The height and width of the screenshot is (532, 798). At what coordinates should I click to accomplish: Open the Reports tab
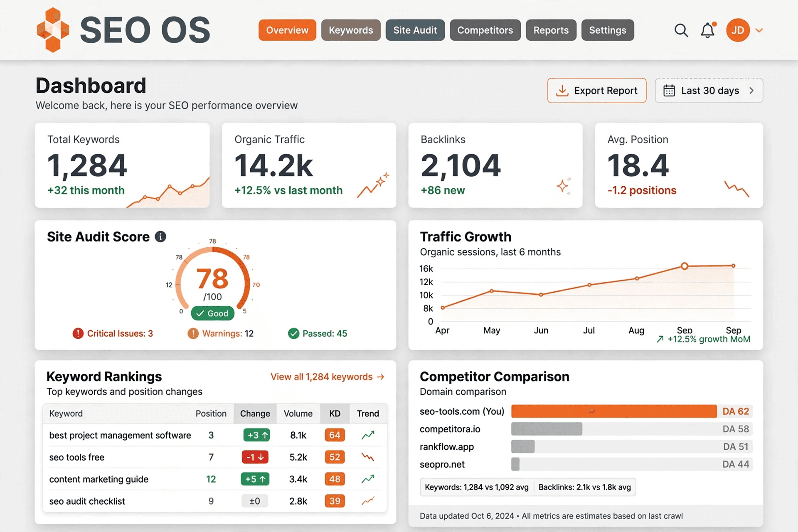tap(551, 30)
